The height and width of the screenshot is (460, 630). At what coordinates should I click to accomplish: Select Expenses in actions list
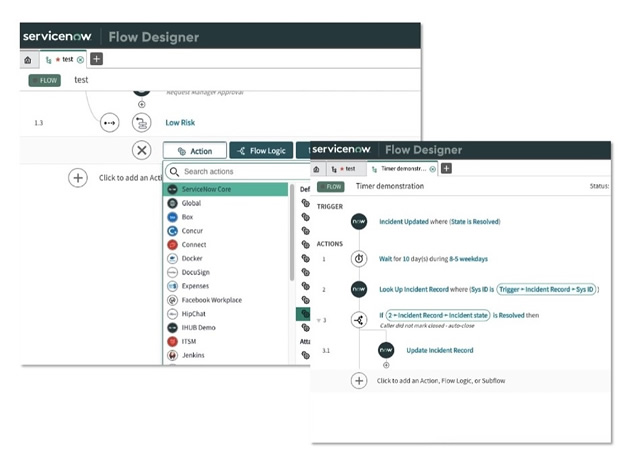point(225,286)
